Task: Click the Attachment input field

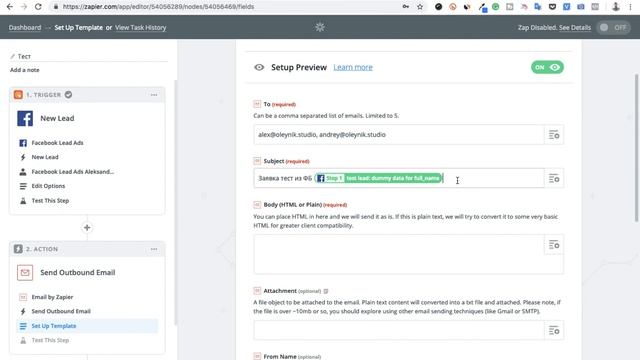Action: (x=399, y=330)
